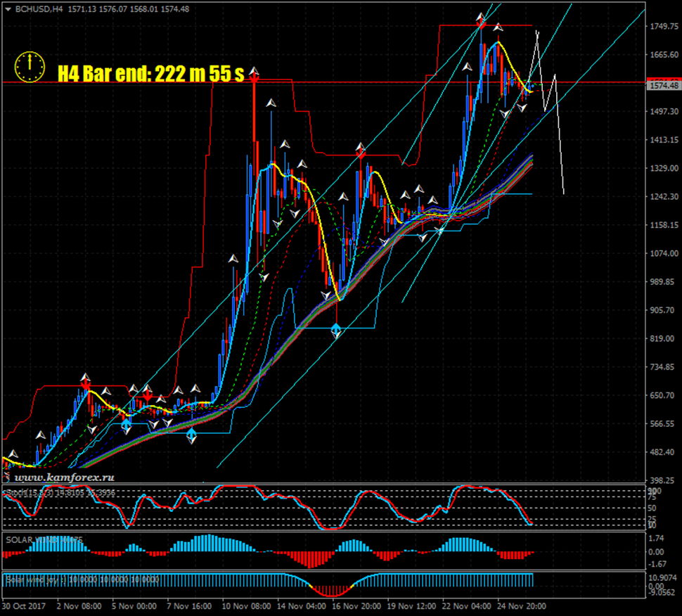Click the 482.40 price axis value
This screenshot has width=682, height=616.
coord(662,452)
